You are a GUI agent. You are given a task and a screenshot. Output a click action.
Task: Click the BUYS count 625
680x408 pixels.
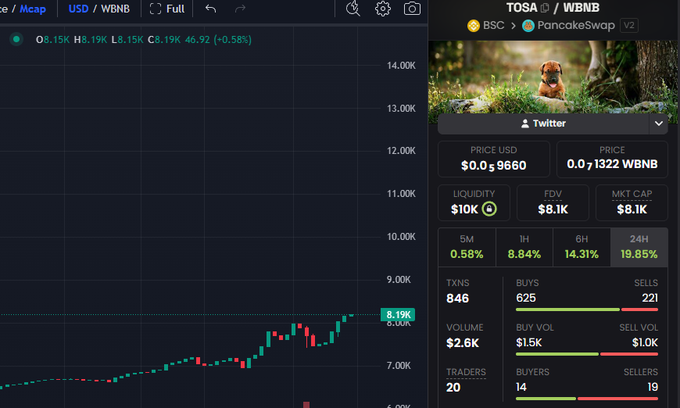coord(526,298)
